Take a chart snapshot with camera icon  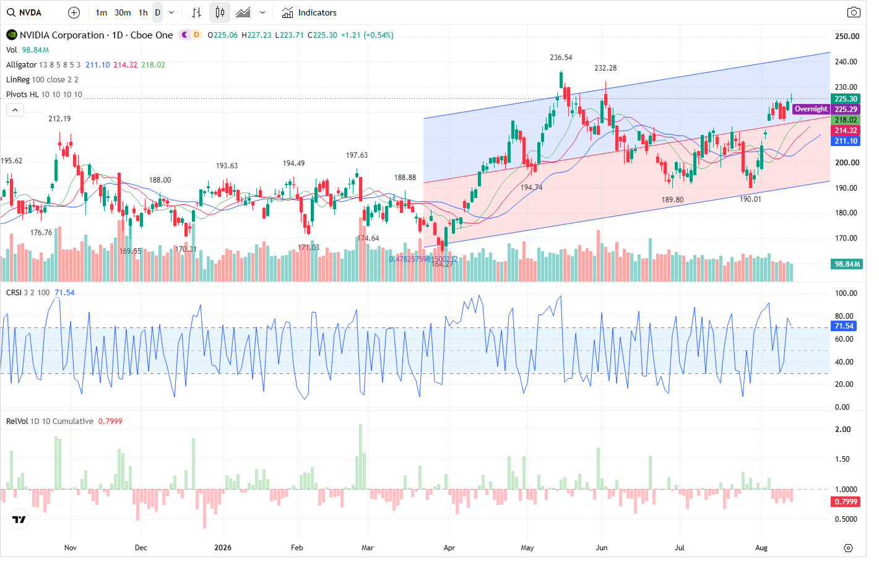854,12
